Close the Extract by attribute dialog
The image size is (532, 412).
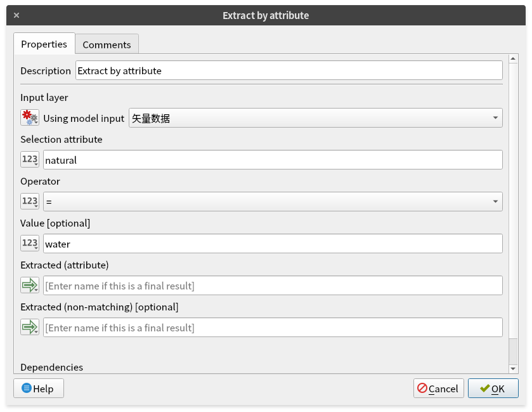coord(16,15)
